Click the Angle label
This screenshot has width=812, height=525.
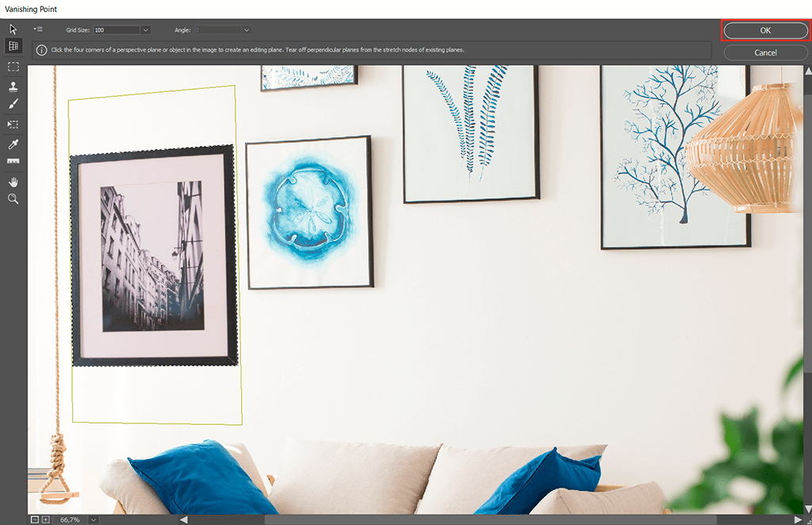tap(182, 30)
